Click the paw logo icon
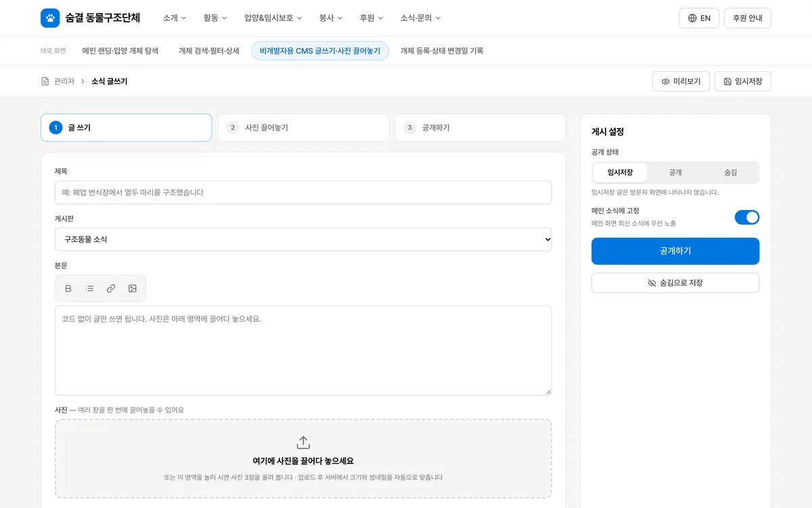Screen dimensions: 812x508 point(50,18)
